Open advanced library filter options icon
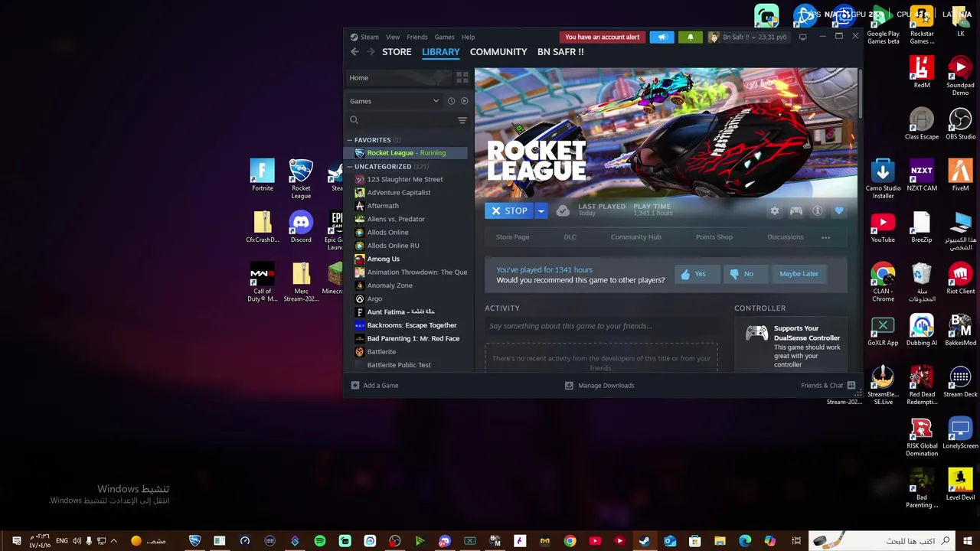 (x=462, y=120)
